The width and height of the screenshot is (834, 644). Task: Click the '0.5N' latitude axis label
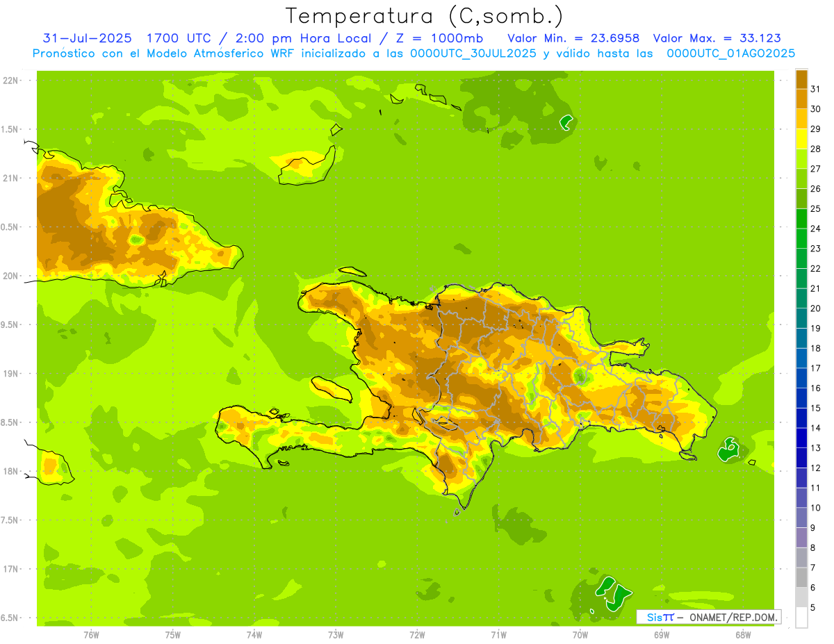[x=10, y=227]
